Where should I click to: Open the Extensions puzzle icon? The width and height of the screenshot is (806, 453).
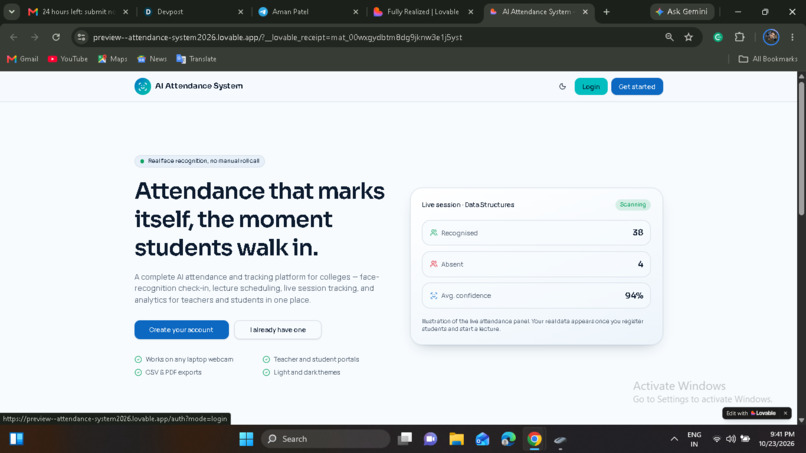740,37
